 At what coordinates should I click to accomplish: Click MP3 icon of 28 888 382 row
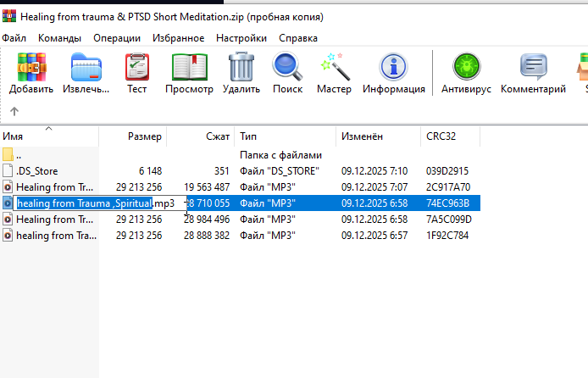pyautogui.click(x=8, y=235)
